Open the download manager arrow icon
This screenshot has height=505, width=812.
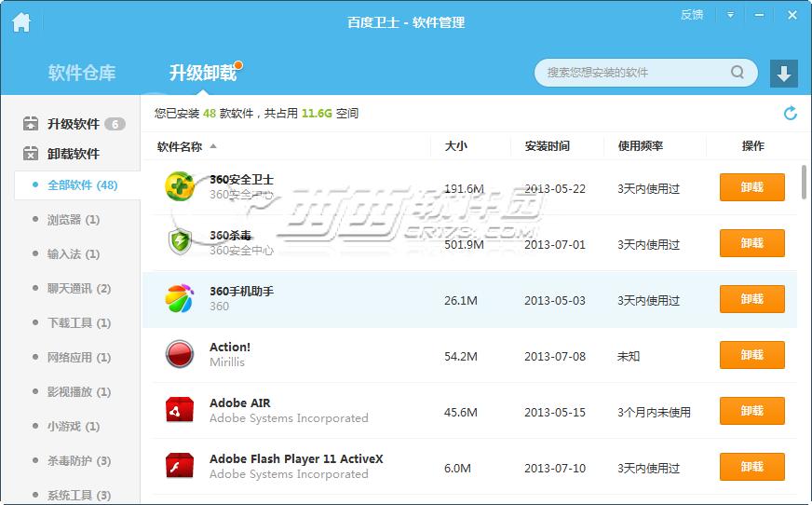point(783,74)
